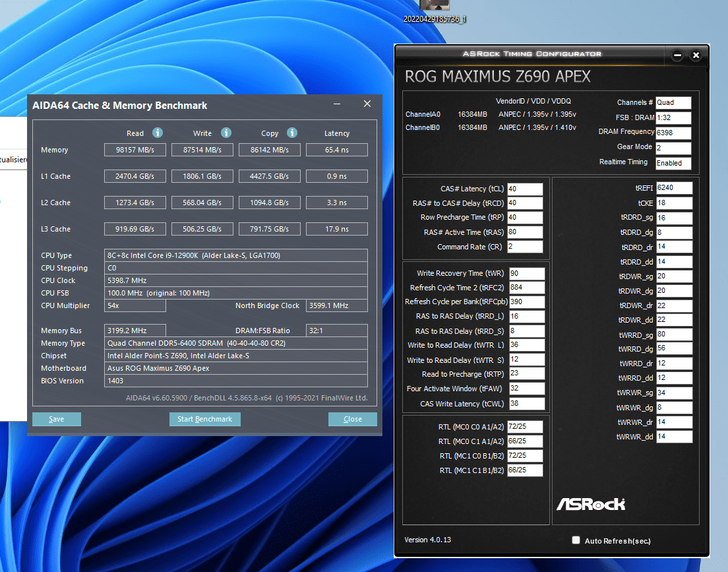
Task: Click the RTL (MC1 C0 B1/B2) field
Action: coord(525,456)
